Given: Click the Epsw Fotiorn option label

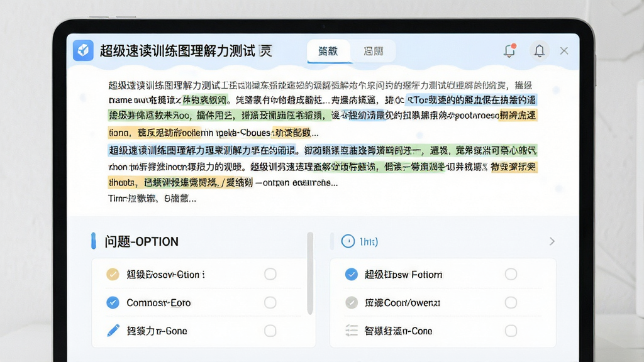Looking at the screenshot, I should click(x=403, y=275).
